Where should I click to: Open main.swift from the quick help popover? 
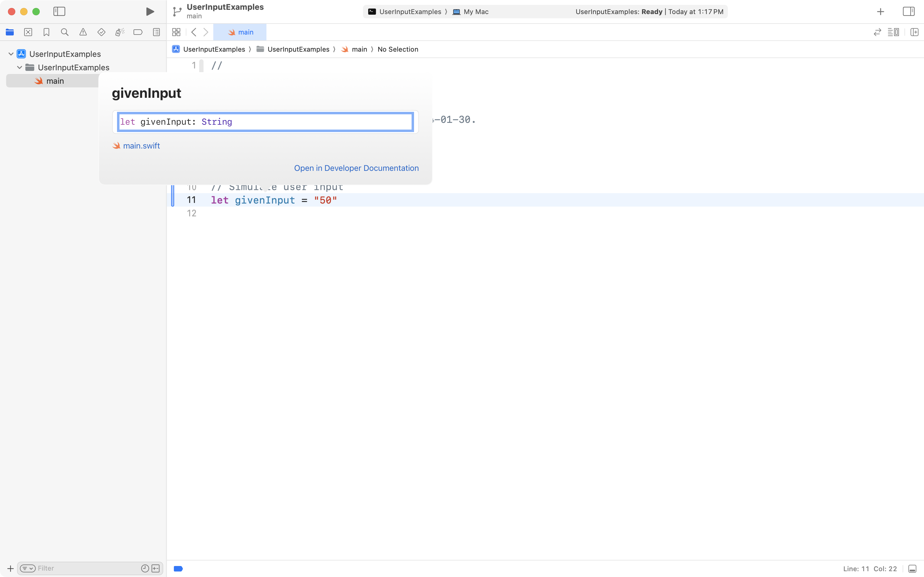[141, 145]
